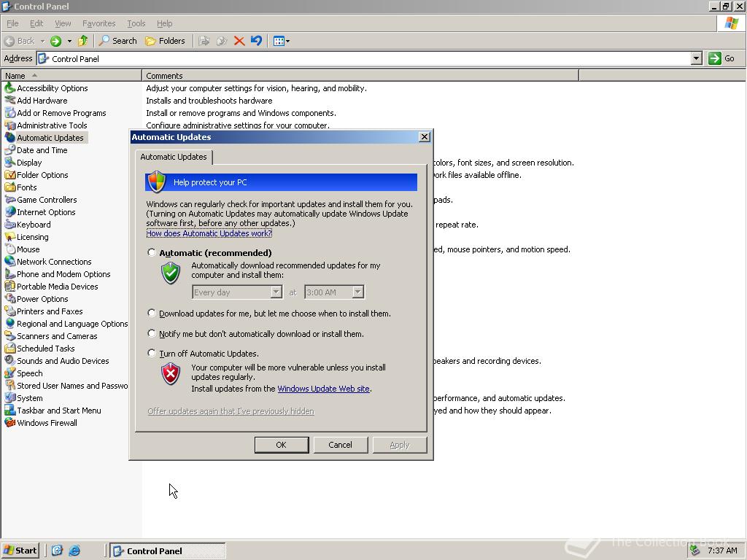Go up one folder level

pyautogui.click(x=83, y=41)
